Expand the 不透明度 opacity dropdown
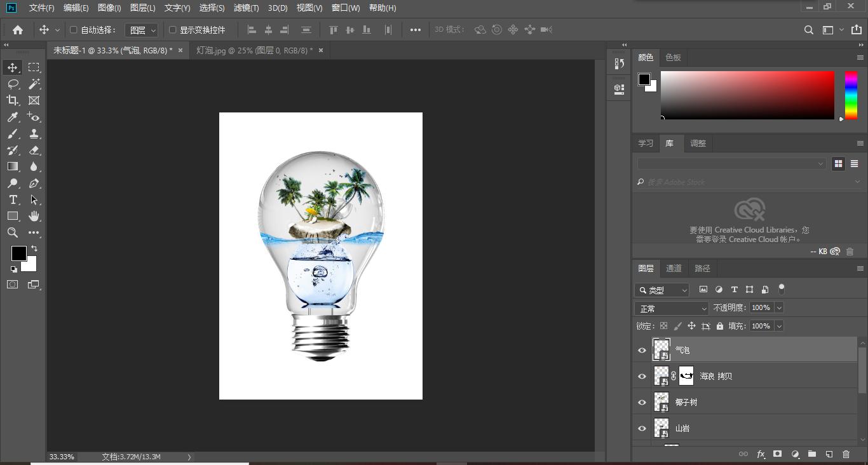868x465 pixels. tap(779, 307)
